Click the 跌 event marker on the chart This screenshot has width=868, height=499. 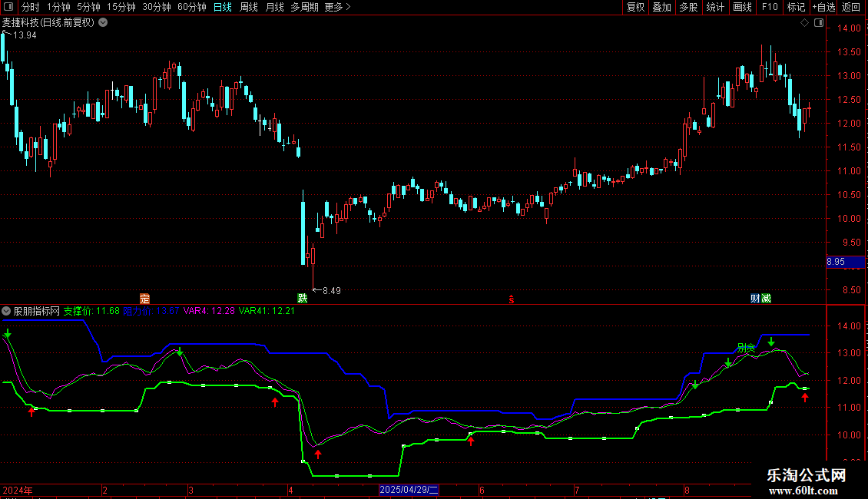click(302, 299)
